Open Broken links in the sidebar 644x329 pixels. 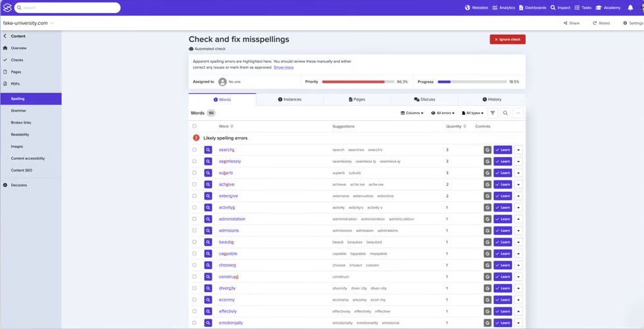click(21, 123)
